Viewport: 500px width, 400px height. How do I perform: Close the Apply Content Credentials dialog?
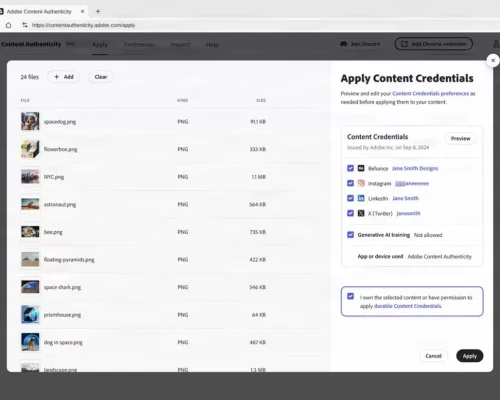493,61
